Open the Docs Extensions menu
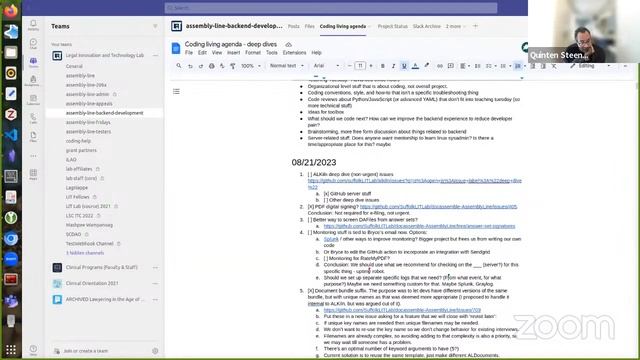640x360 pixels. coord(294,53)
